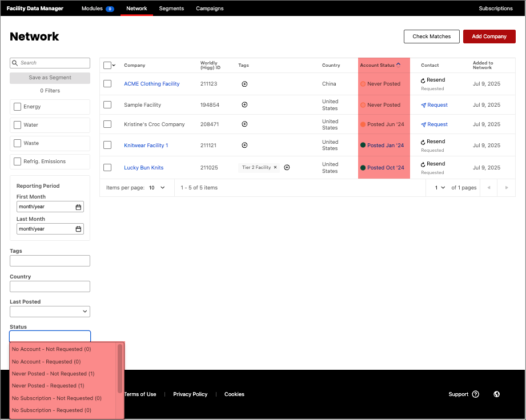Remove the Tier 2 Facility tag
526x420 pixels.
pos(275,167)
